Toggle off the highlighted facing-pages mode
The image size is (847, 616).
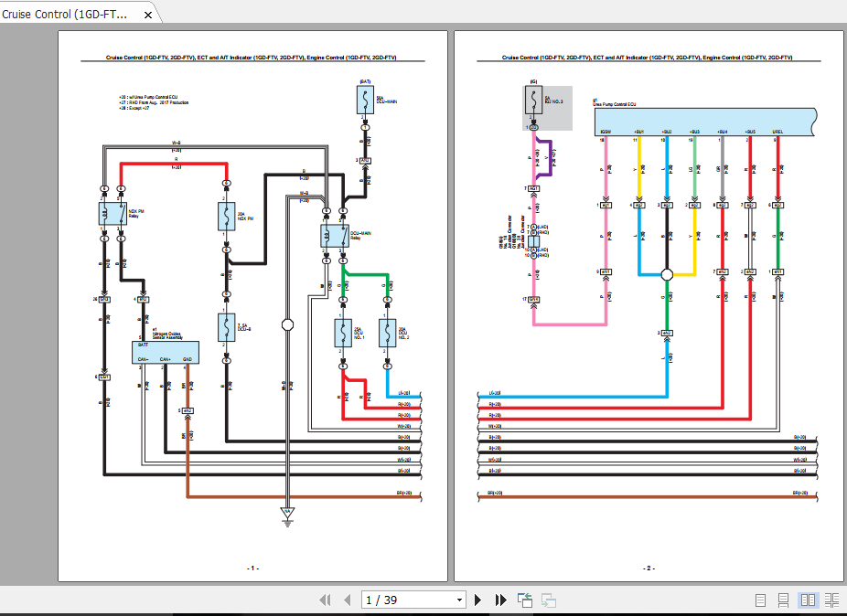[808, 600]
